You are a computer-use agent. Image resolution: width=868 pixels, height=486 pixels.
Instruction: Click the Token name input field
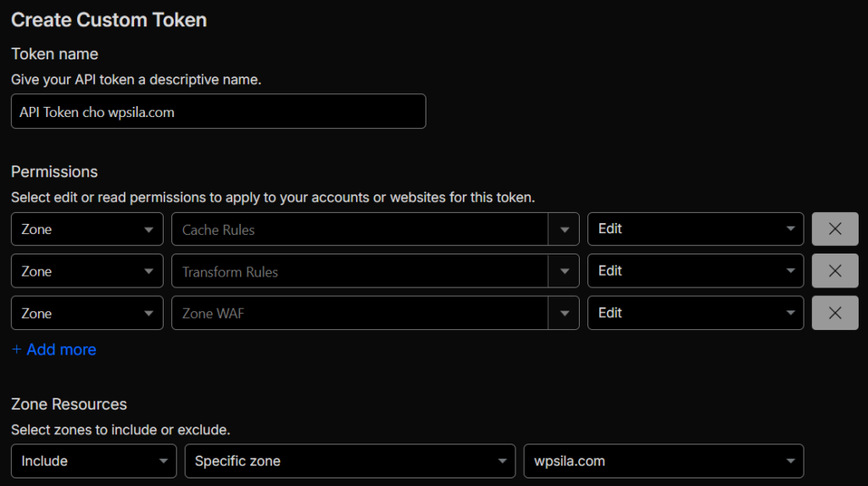click(219, 111)
